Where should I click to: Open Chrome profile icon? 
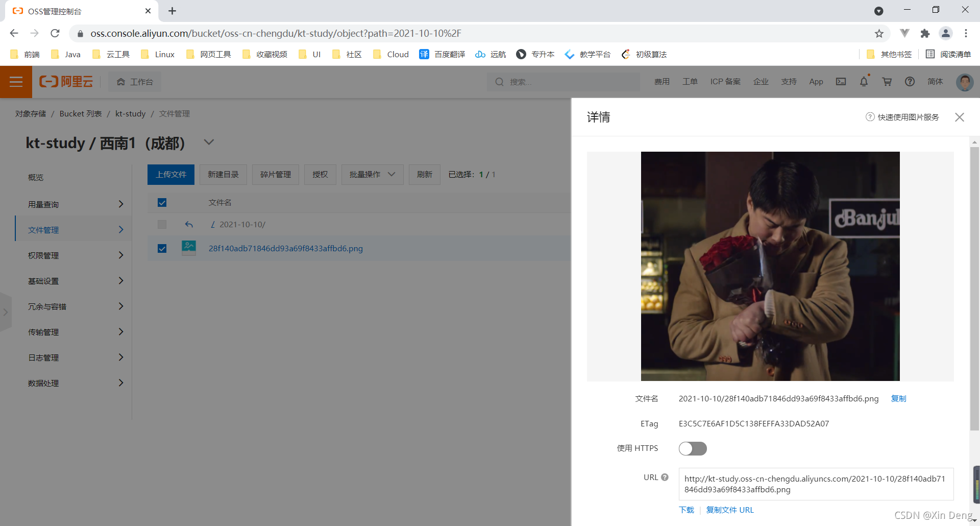tap(946, 33)
